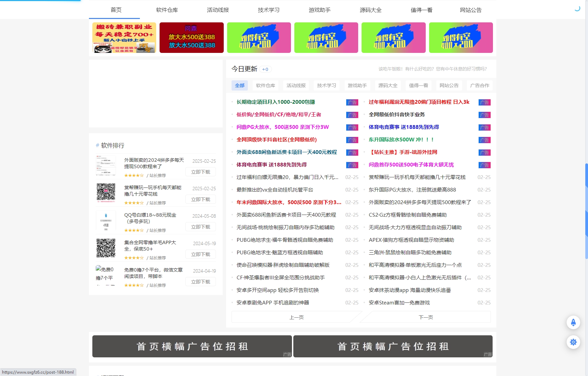
Task: Open 网站公告 in top navigation
Action: coord(471,10)
